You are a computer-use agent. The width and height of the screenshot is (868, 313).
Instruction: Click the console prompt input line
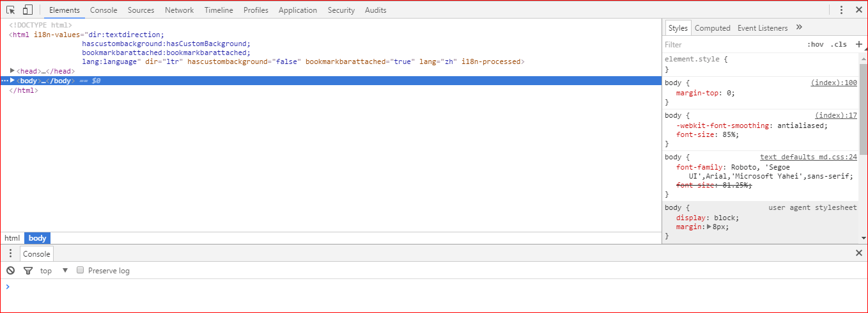(435, 287)
